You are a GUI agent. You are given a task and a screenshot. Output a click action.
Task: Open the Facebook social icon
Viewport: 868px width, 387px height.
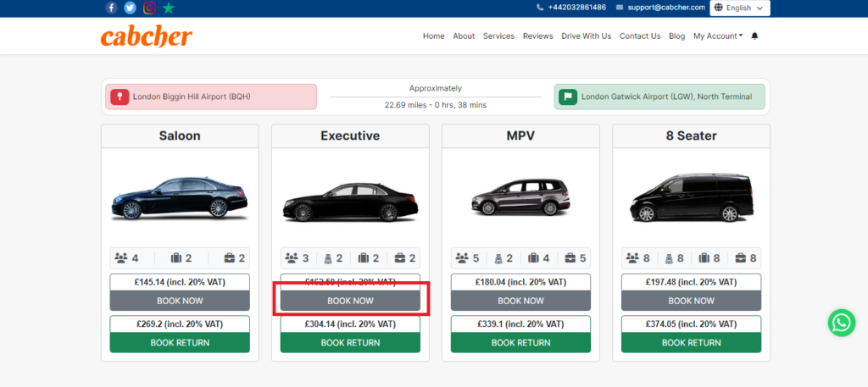click(x=111, y=8)
